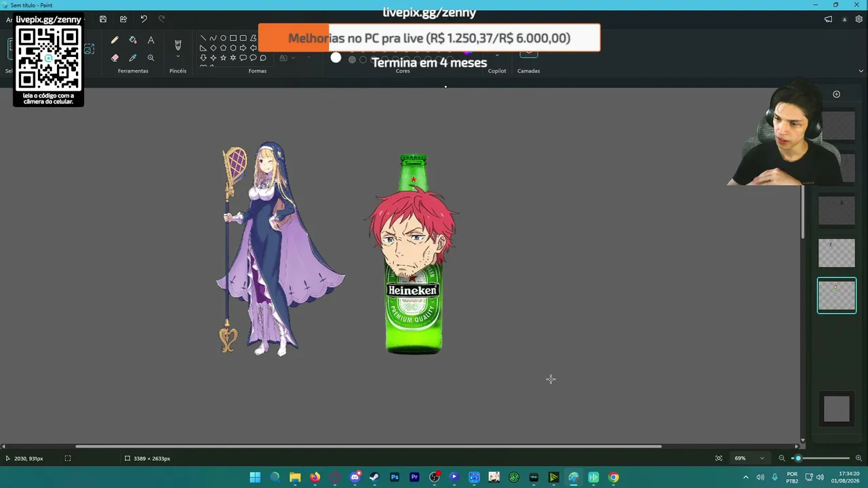This screenshot has height=488, width=868.
Task: Expand the Brushes dropdown arrow
Action: coord(178,57)
